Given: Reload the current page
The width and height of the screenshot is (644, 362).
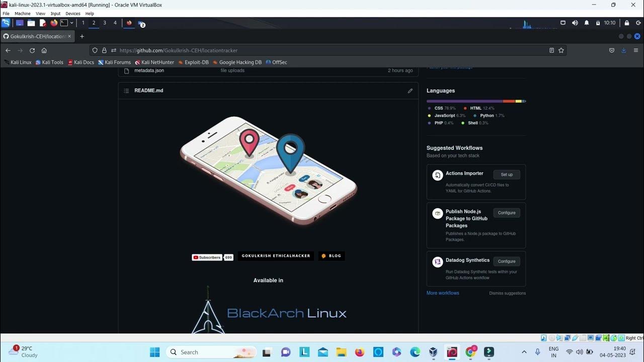Looking at the screenshot, I should coord(32,50).
